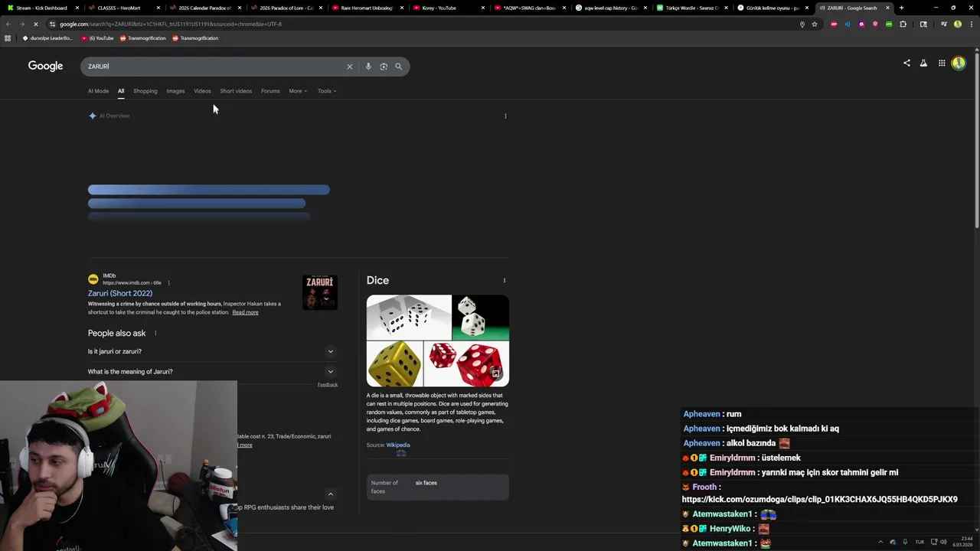The image size is (980, 551).
Task: Click into the ZARURİ search box
Action: (x=214, y=67)
